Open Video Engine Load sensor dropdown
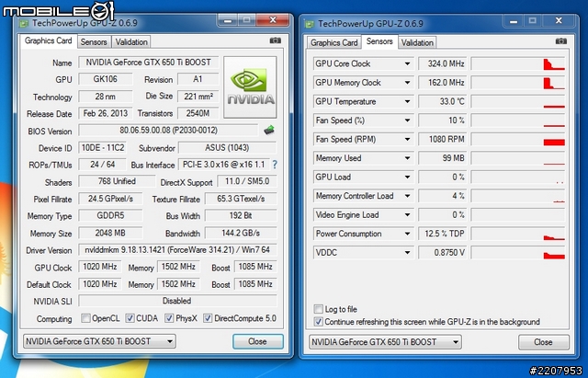 [x=407, y=215]
